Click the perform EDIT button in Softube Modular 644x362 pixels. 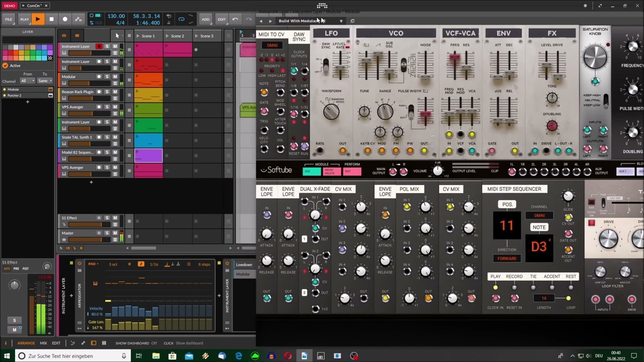(x=352, y=171)
